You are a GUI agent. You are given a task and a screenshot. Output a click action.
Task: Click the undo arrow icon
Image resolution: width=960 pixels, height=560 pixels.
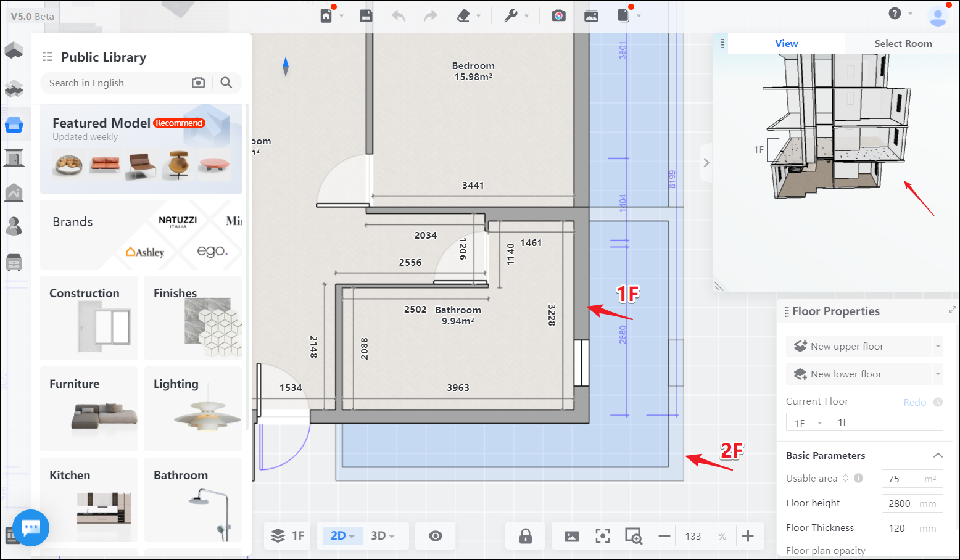(x=399, y=16)
